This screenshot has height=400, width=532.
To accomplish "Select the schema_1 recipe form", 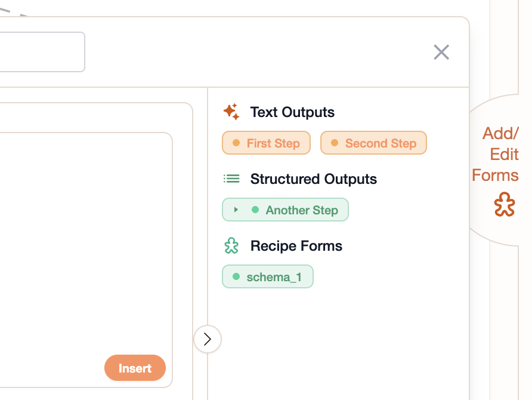I will coord(267,276).
